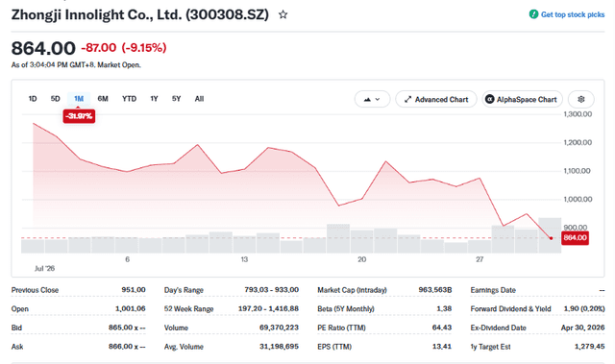
Task: Select the 6M time range
Action: click(x=103, y=99)
